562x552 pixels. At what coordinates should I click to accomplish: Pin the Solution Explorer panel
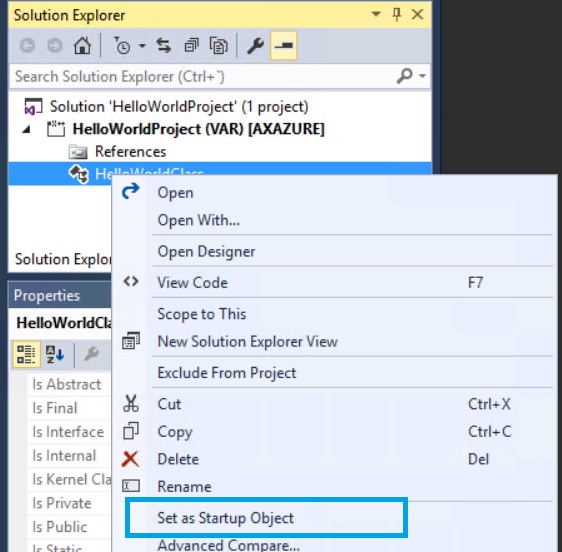[x=397, y=14]
